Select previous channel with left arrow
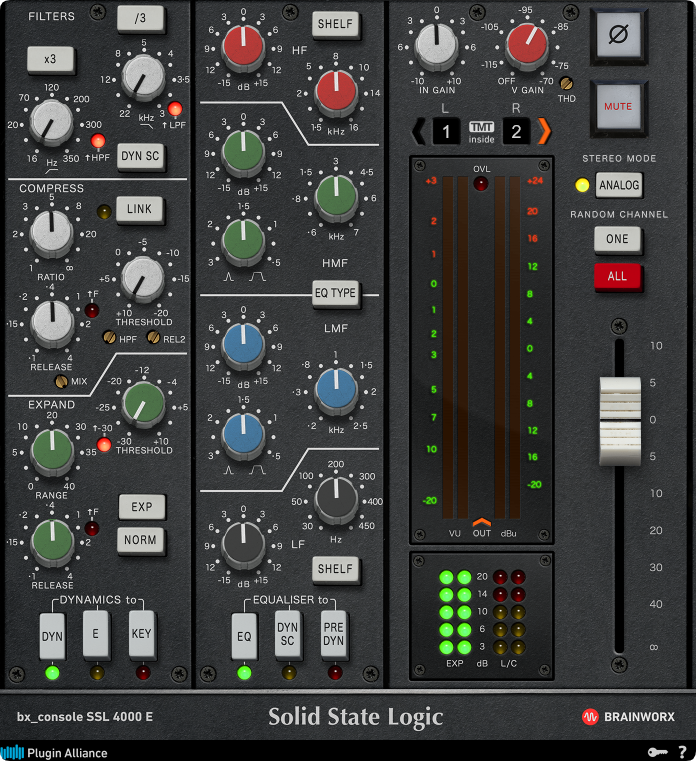 tap(417, 132)
